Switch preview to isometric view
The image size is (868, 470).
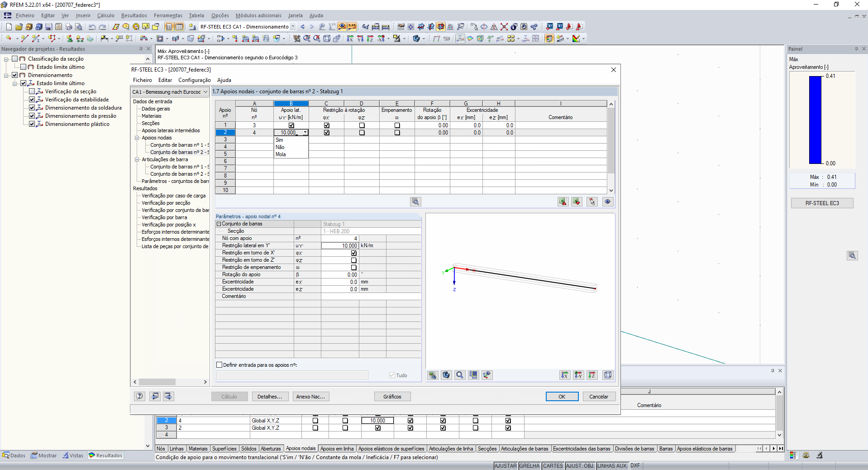608,375
